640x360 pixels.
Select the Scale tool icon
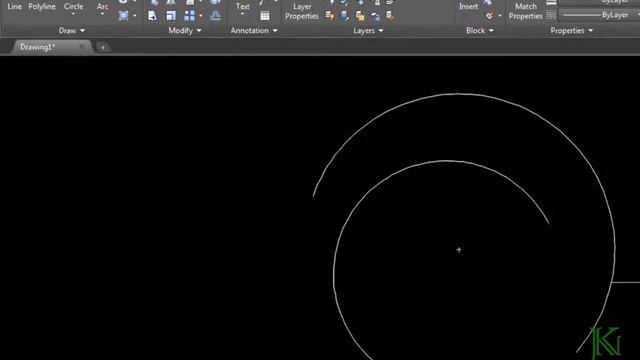pyautogui.click(x=171, y=16)
